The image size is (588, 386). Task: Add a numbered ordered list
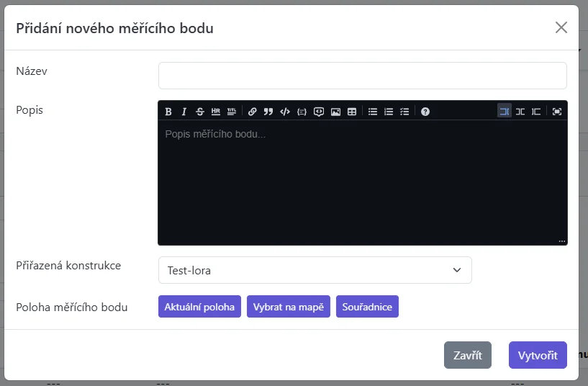point(389,112)
